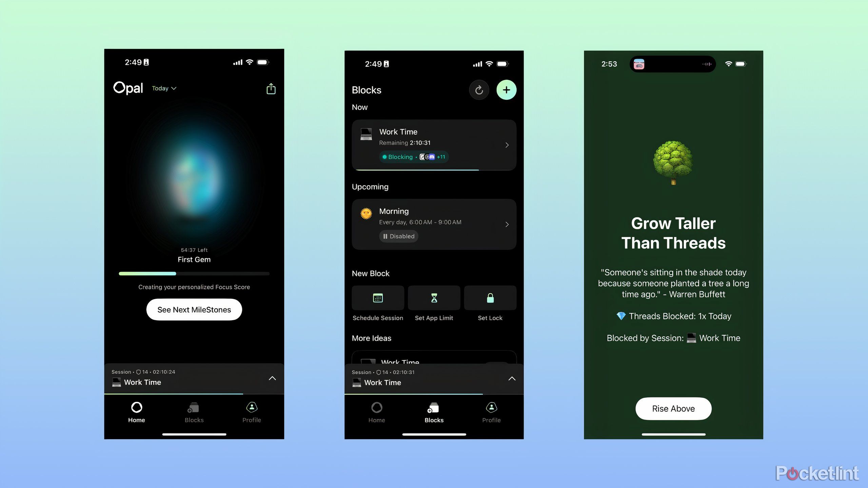This screenshot has height=488, width=868.
Task: Toggle the Morning block Disabled switch
Action: click(398, 236)
